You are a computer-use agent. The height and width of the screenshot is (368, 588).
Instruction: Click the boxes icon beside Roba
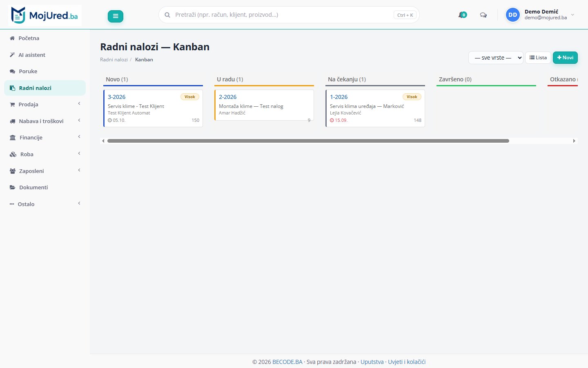(13, 154)
